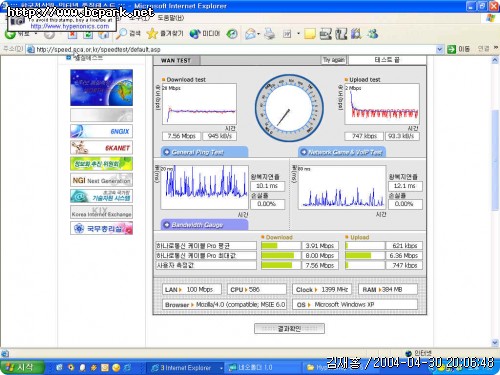Click the Print toolbar icon

269,33
